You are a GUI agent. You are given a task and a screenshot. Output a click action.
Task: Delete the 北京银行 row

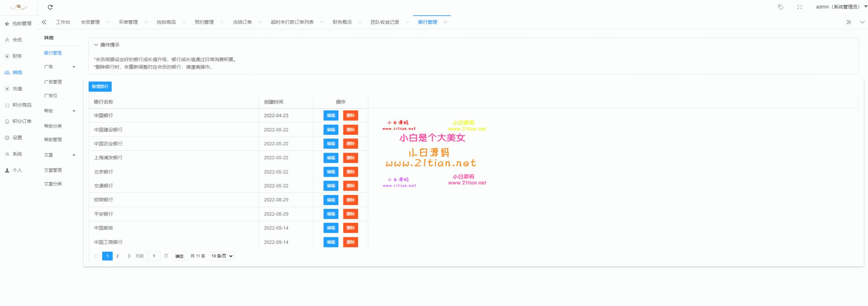[x=351, y=172]
